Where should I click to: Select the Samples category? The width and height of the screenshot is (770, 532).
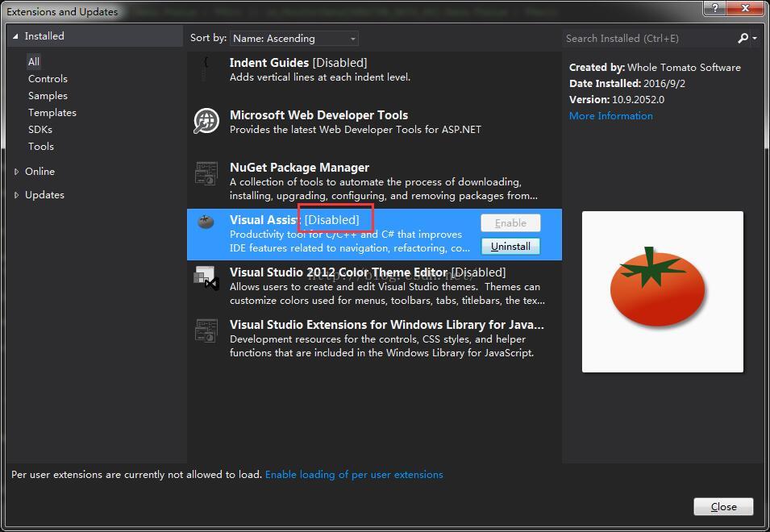click(48, 96)
